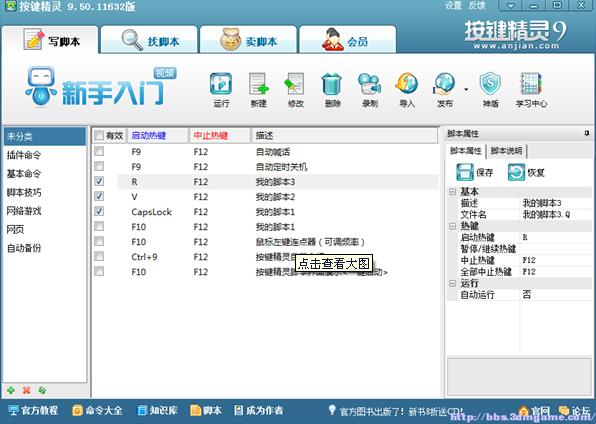Image resolution: width=596 pixels, height=424 pixels.
Task: Click the 启动热键 property value R
Action: coord(555,238)
